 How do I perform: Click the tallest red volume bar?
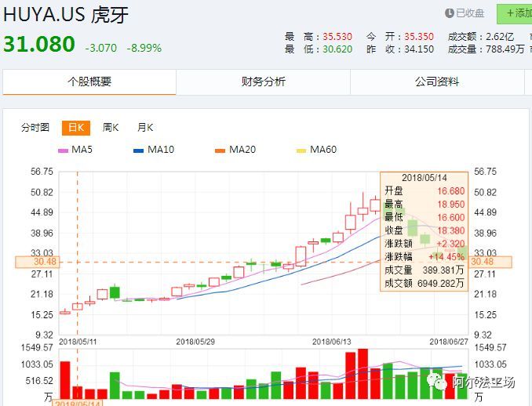(363, 374)
